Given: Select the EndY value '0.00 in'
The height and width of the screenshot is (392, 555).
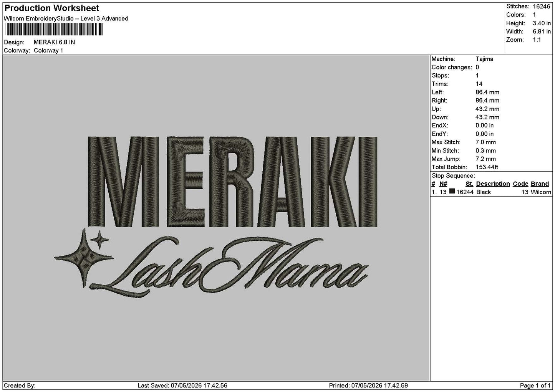Looking at the screenshot, I should 485,134.
